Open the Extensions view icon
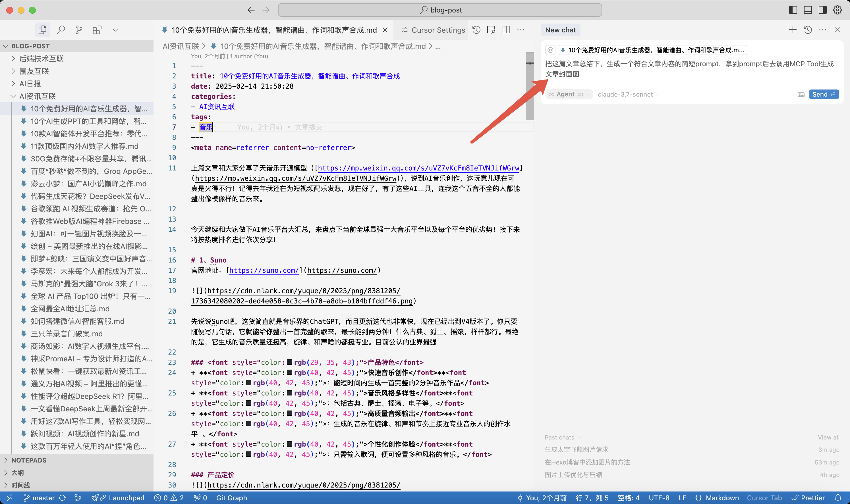 (x=97, y=30)
